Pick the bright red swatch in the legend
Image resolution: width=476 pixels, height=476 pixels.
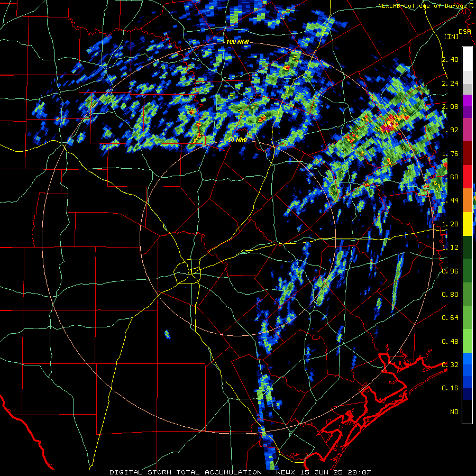tap(467, 177)
